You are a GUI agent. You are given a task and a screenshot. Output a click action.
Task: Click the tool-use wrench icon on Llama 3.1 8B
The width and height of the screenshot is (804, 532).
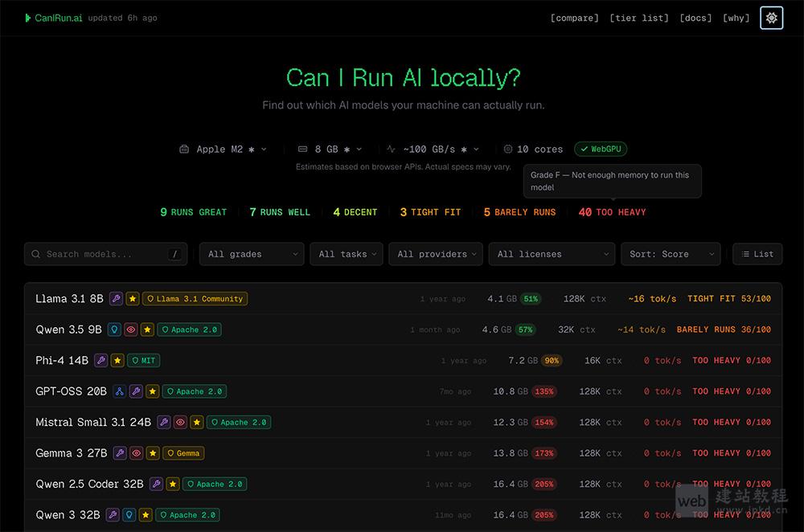(x=116, y=299)
